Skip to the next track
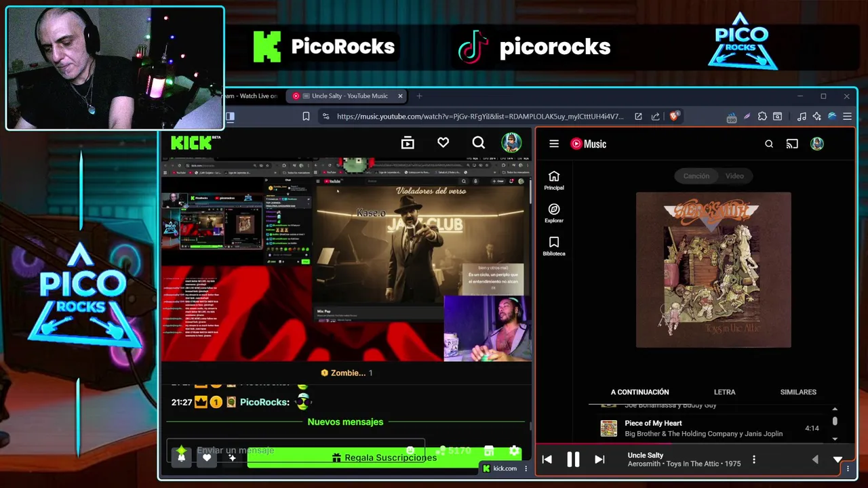This screenshot has width=868, height=488. click(x=599, y=460)
